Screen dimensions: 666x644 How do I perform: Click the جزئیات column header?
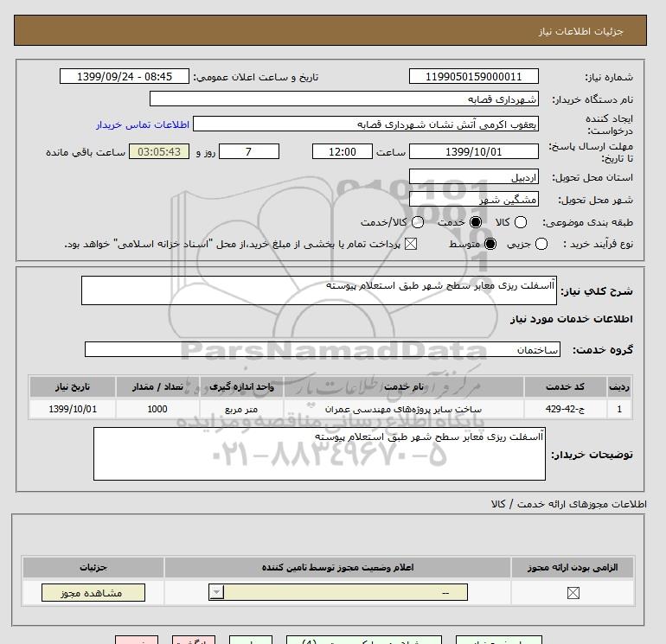[x=93, y=568]
